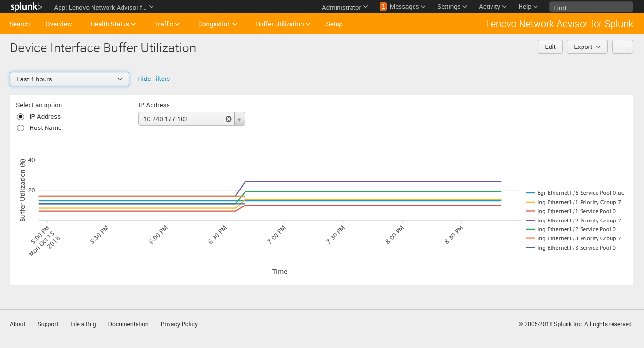Go to the Search tab
644x348 pixels.
(x=19, y=24)
